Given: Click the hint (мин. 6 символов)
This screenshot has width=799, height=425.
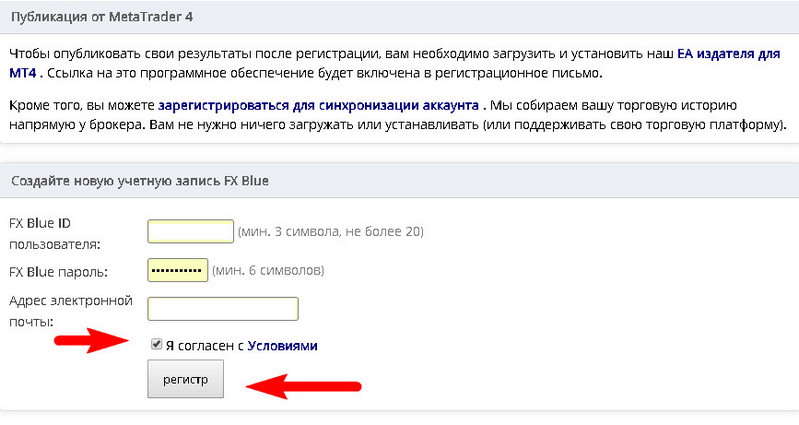Looking at the screenshot, I should tap(268, 270).
